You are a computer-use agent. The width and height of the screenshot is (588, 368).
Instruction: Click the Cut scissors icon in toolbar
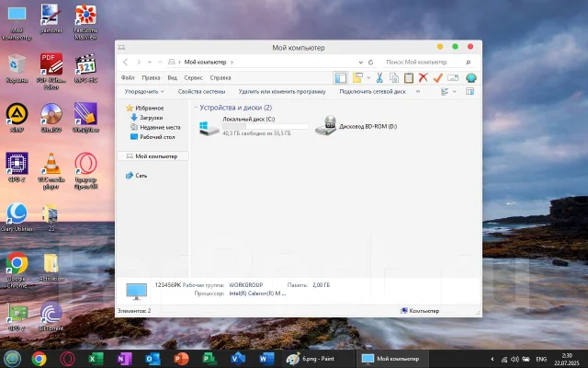tap(379, 77)
